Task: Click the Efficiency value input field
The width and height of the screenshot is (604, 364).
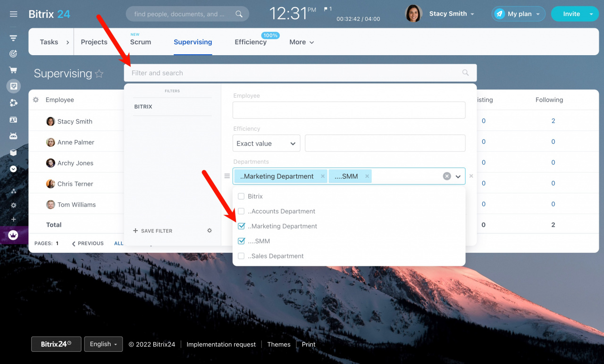Action: coord(385,143)
